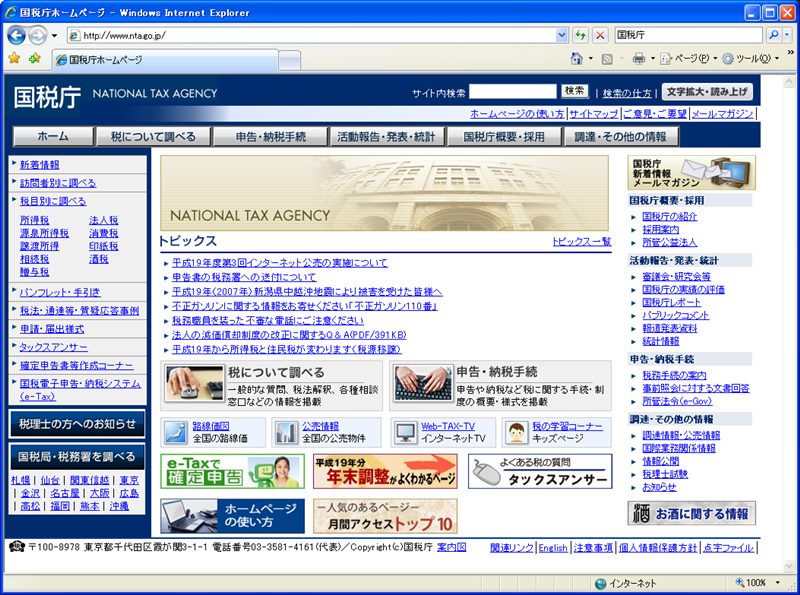800x595 pixels.
Task: Select the 申告・納税手続 navigation tab
Action: [271, 136]
